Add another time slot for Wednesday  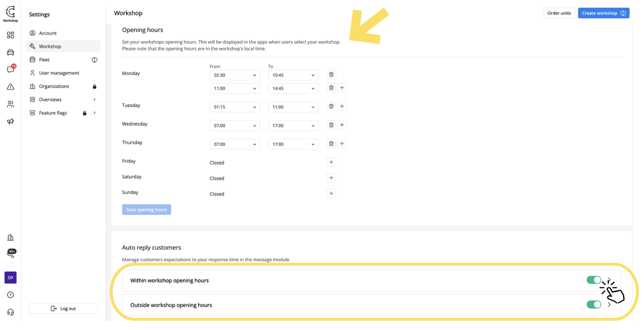coord(342,125)
